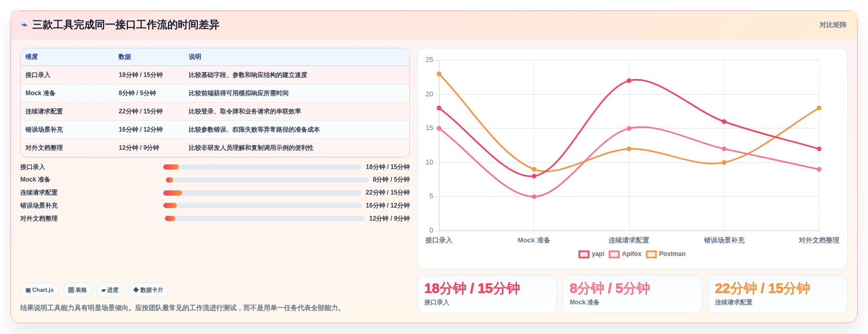This screenshot has height=334, width=868.
Task: Toggle the Postman legend item
Action: coord(666,254)
